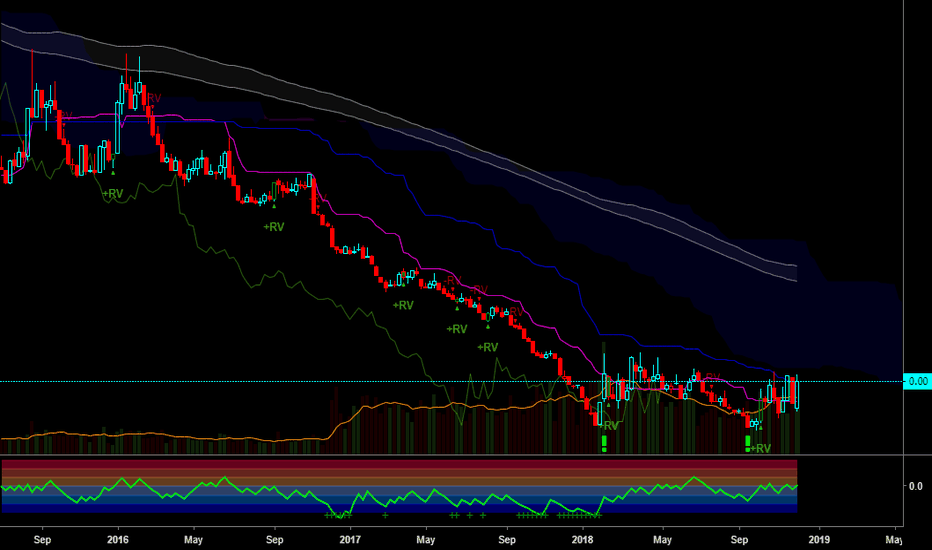Click the Sep label just before 2017
The height and width of the screenshot is (550, 932).
[275, 539]
